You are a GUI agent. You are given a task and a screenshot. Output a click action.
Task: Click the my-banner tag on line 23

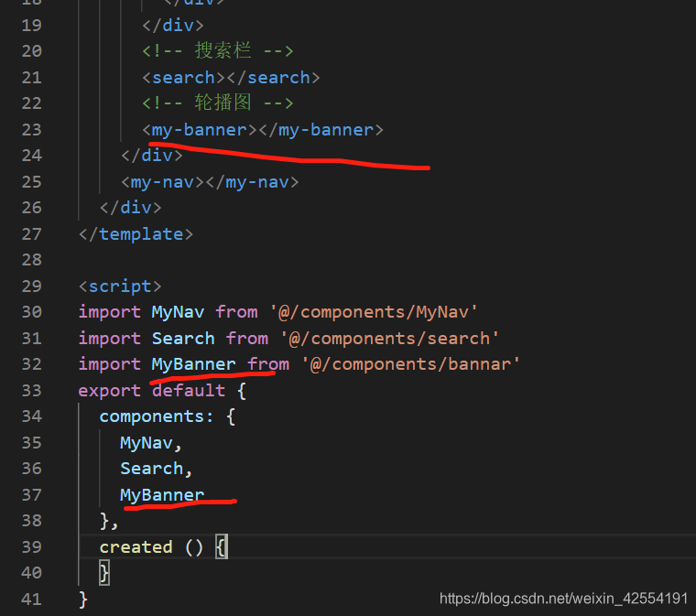(263, 130)
